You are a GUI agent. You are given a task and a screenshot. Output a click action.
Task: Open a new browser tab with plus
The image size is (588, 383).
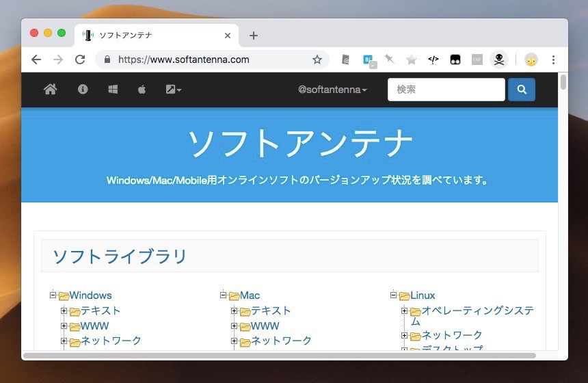(x=254, y=36)
